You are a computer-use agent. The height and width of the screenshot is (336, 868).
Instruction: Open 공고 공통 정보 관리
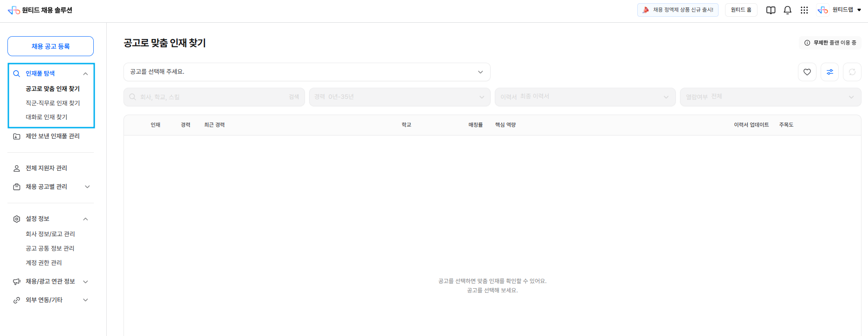pyautogui.click(x=50, y=248)
